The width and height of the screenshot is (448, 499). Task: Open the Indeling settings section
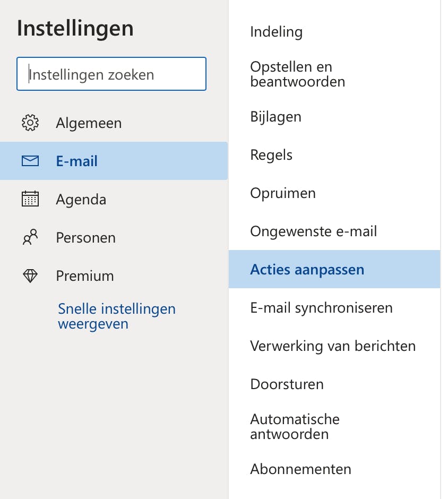(276, 32)
